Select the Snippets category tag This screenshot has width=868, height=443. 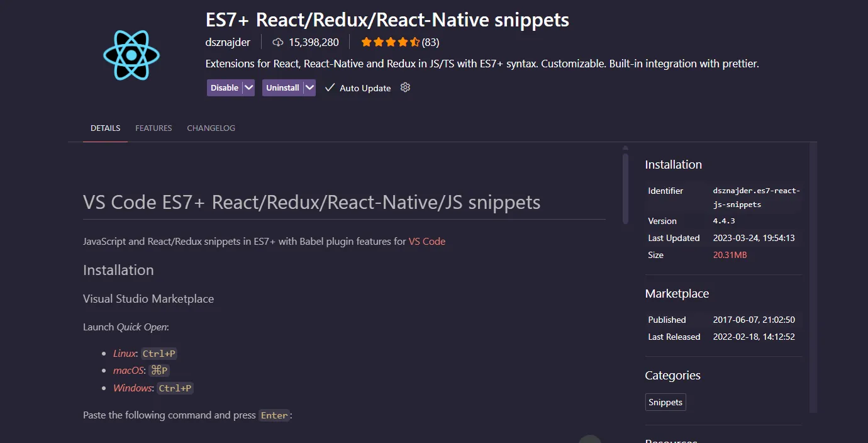(665, 402)
